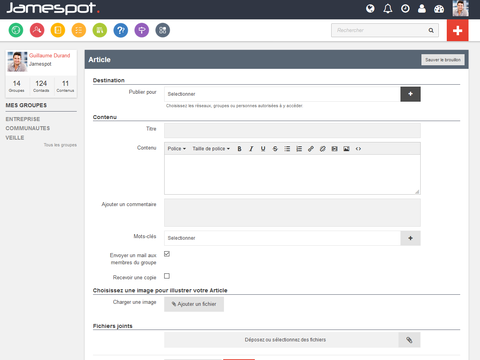Insert a numbered list in editor
The height and width of the screenshot is (360, 480).
point(299,149)
